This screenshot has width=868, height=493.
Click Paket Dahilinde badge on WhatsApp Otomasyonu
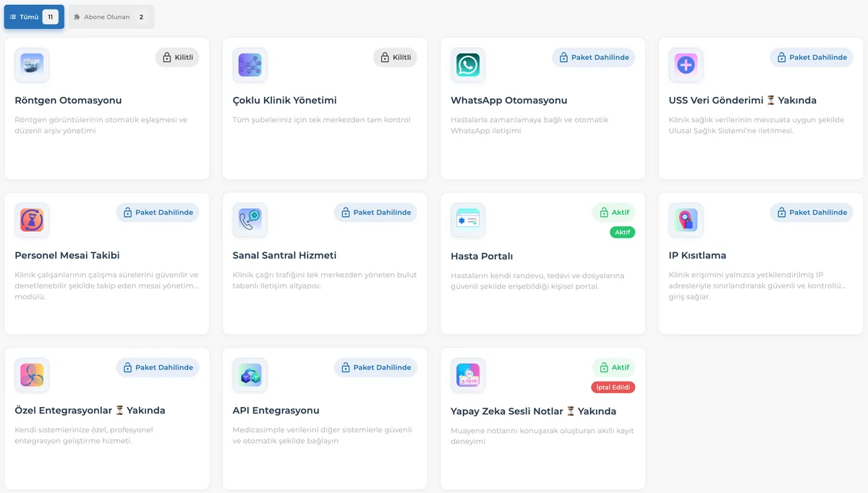coord(593,58)
